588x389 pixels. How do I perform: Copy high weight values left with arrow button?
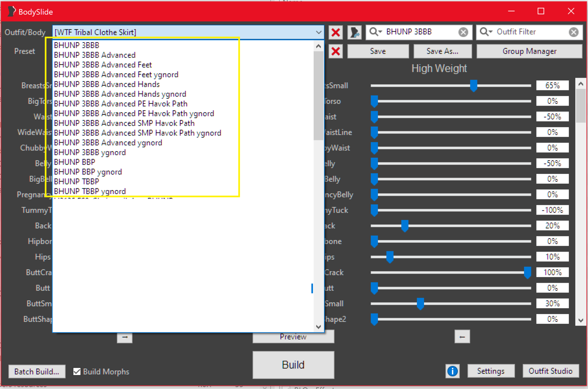pyautogui.click(x=462, y=337)
